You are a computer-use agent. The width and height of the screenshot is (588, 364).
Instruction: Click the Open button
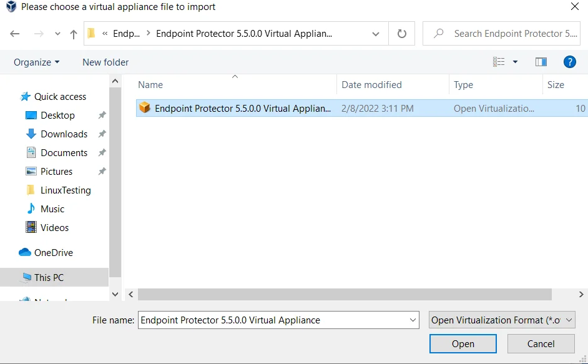463,344
